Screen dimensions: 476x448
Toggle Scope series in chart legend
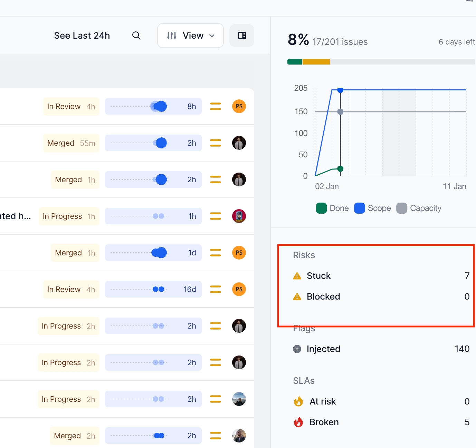coord(373,208)
